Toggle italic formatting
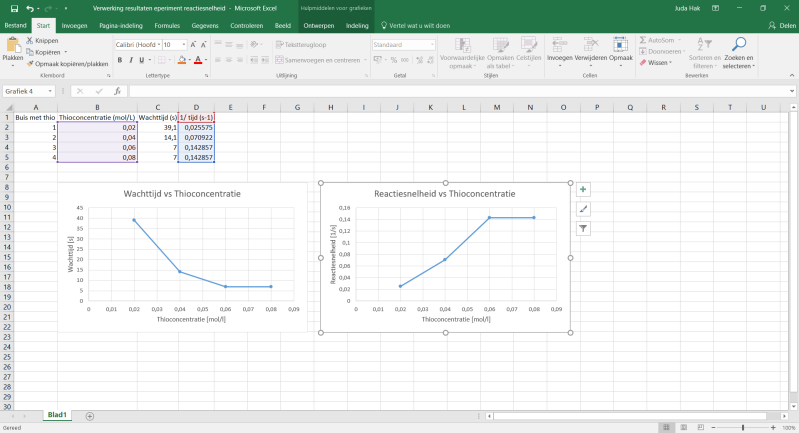Image resolution: width=799 pixels, height=433 pixels. click(131, 60)
